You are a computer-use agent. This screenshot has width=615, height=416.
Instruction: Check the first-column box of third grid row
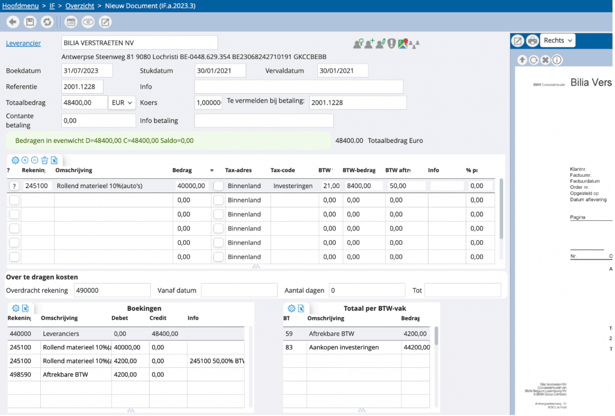(14, 214)
